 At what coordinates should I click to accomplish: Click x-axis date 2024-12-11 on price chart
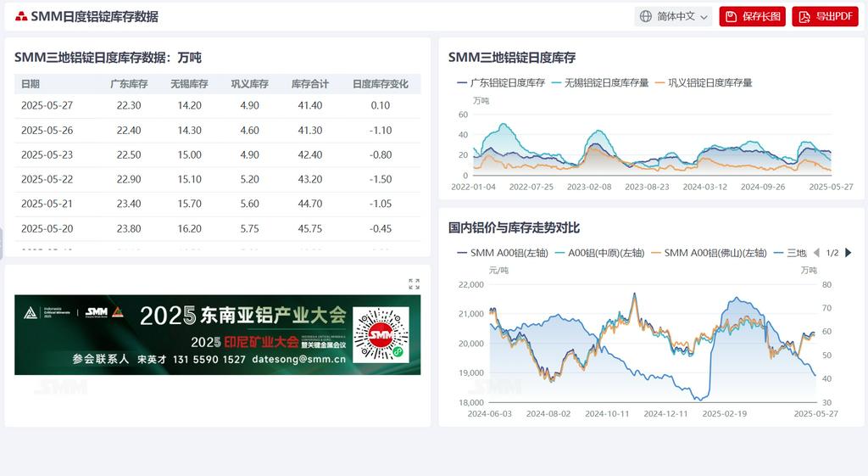[665, 413]
